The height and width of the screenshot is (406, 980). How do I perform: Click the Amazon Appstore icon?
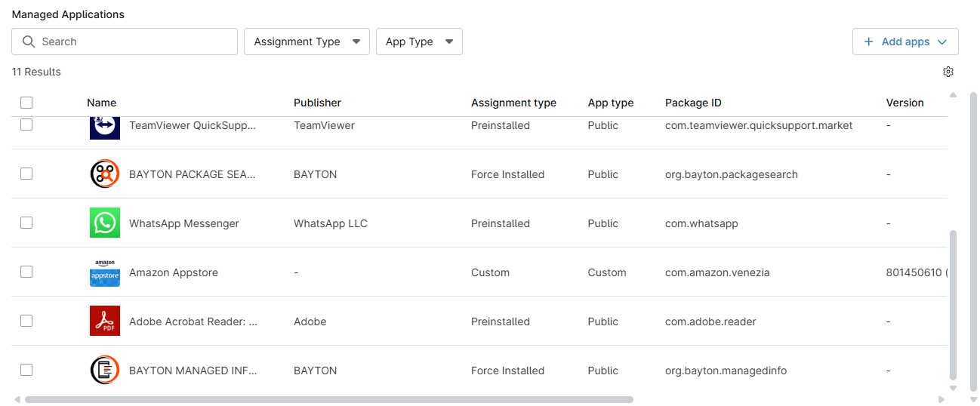104,272
